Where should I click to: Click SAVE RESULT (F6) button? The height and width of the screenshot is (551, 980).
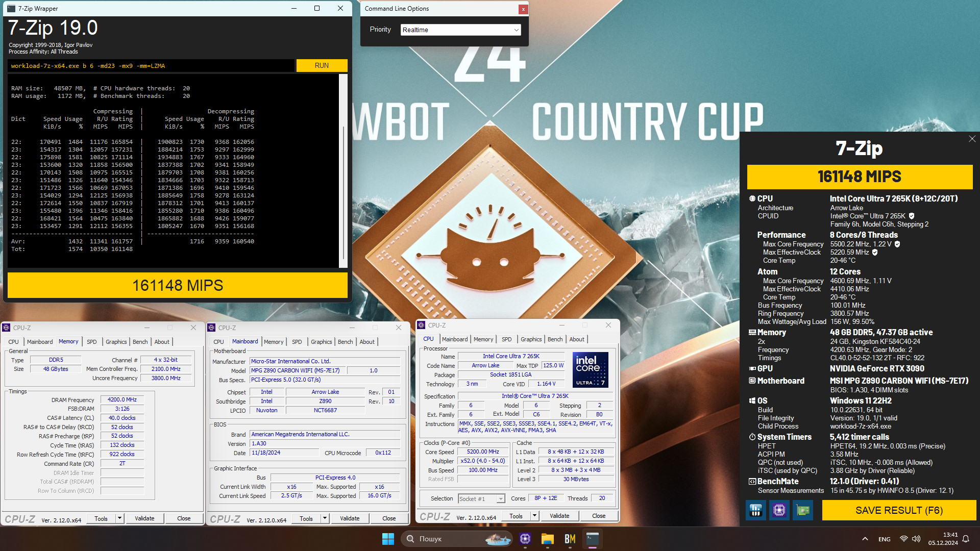point(899,510)
